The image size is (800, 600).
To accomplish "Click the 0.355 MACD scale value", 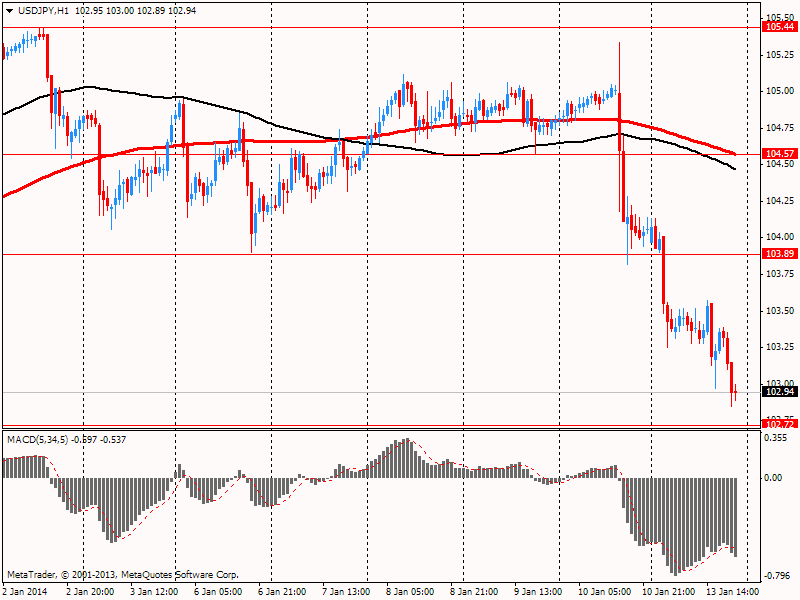I will pos(776,438).
